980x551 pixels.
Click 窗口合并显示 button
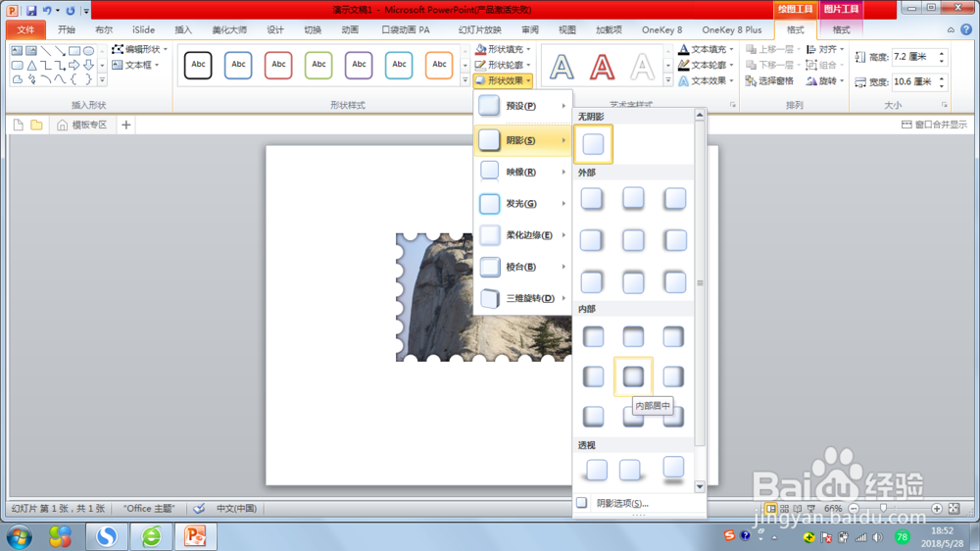(934, 125)
